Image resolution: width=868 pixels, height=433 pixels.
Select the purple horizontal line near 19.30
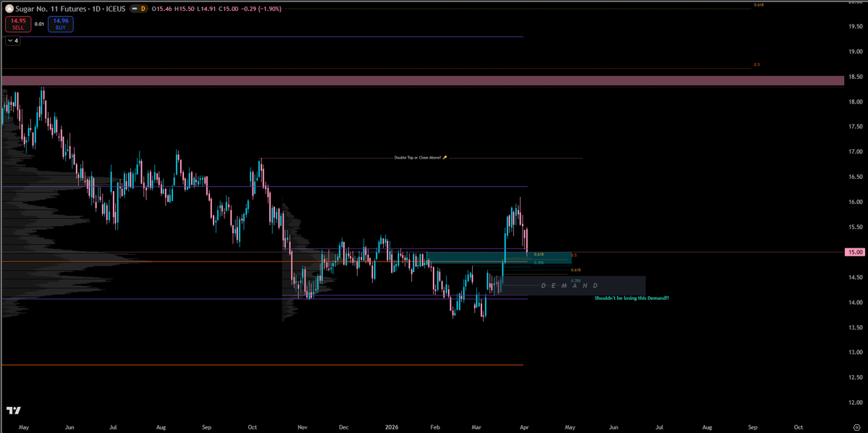(x=262, y=36)
